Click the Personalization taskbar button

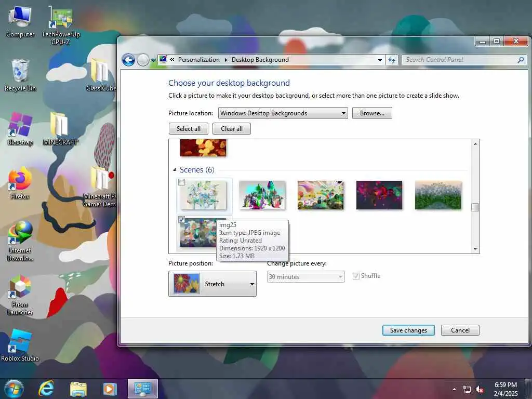143,389
